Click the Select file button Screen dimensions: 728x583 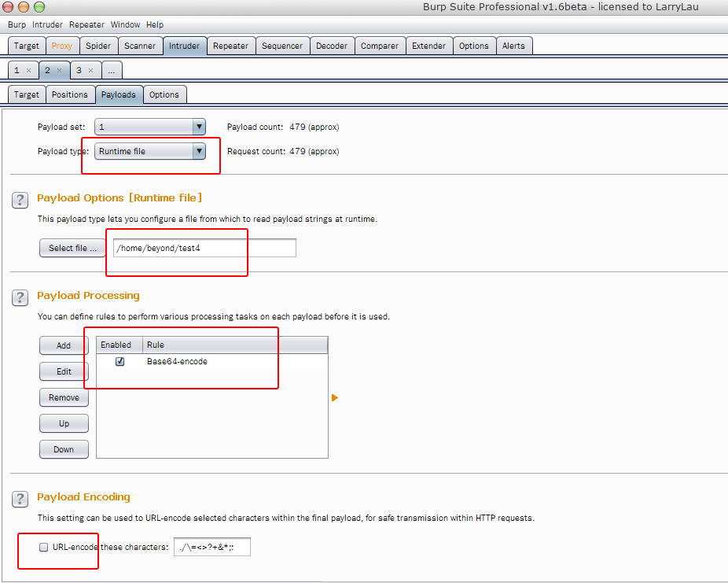coord(72,248)
